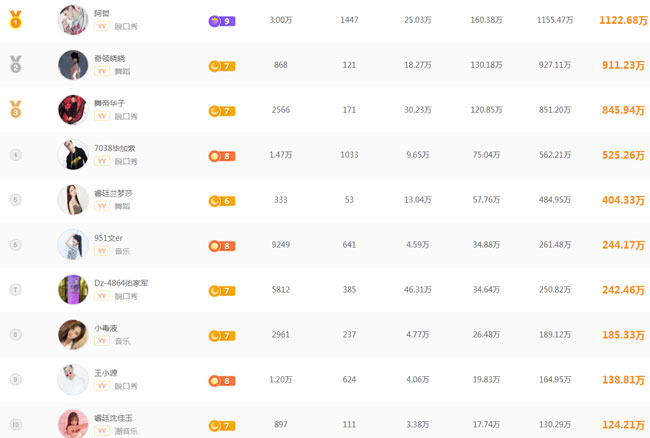Open the streamer name 睿廷兰梦莎

(x=114, y=193)
